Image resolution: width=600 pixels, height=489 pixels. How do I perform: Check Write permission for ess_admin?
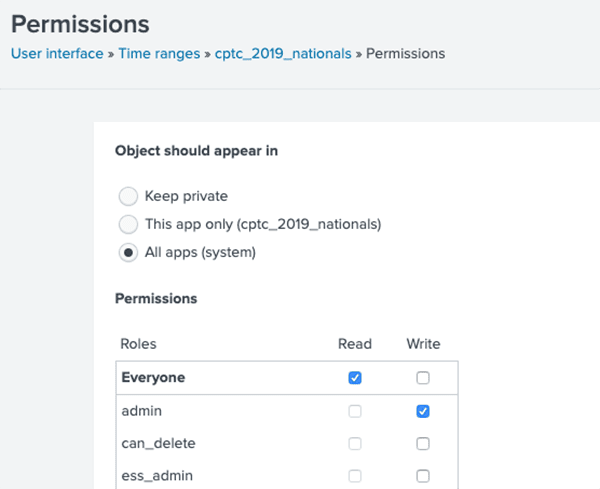423,476
